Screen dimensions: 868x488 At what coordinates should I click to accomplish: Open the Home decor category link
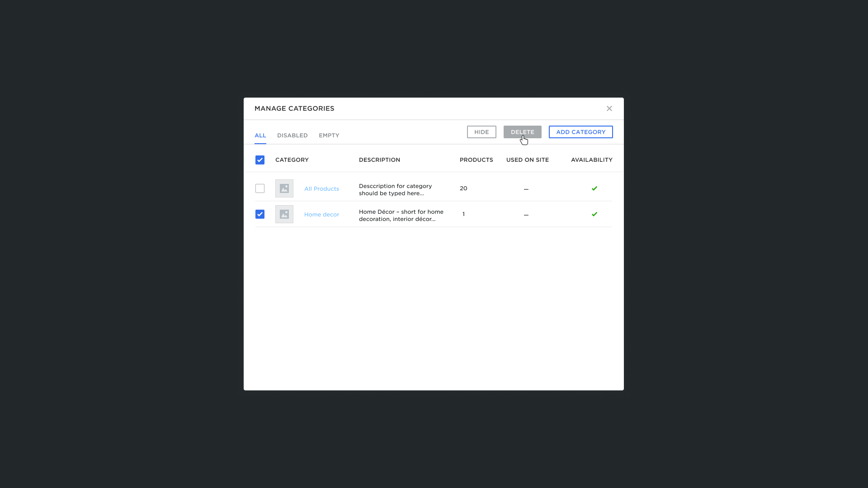click(321, 215)
